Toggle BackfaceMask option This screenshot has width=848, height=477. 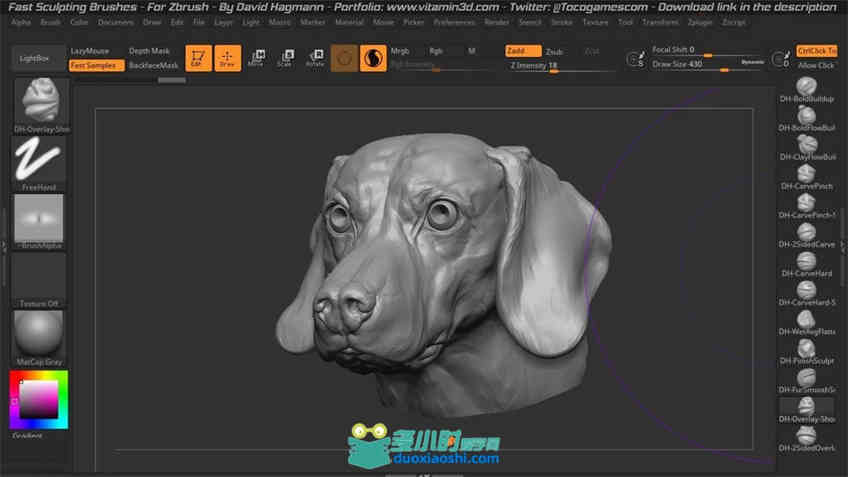154,65
